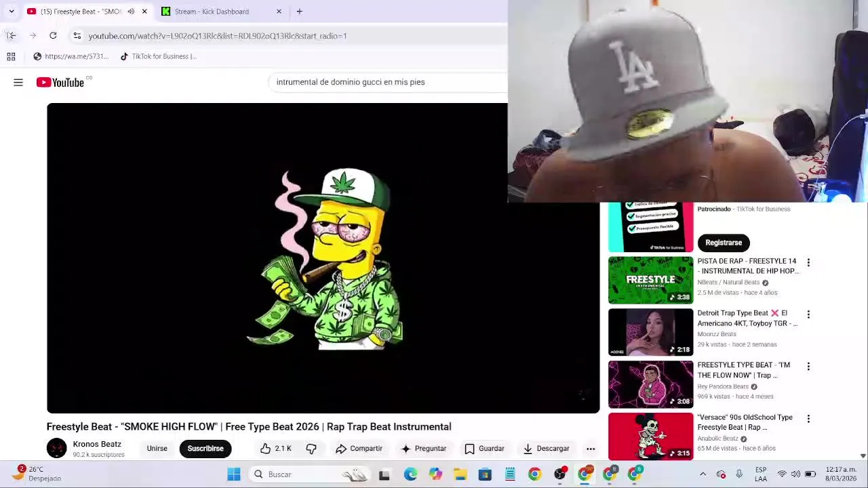Open NBeats / Natural Beats channel name
Viewport: 868px width, 488px height.
[728, 283]
